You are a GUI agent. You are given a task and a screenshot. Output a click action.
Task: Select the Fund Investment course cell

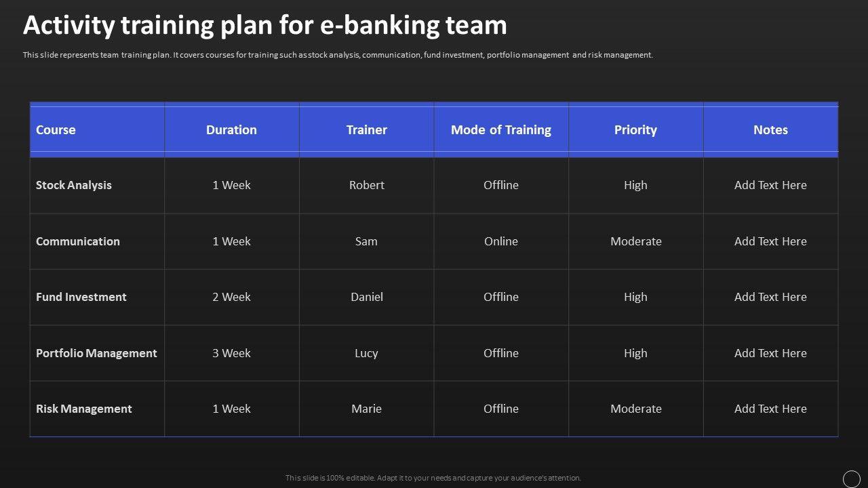81,297
